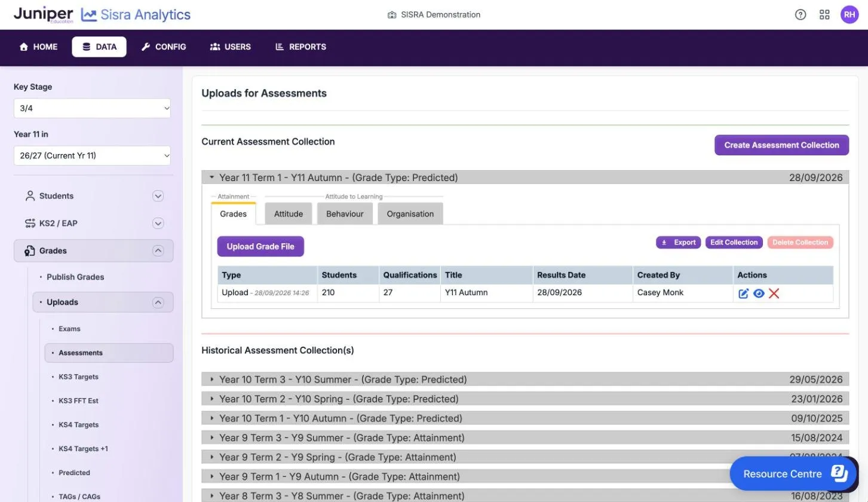The width and height of the screenshot is (868, 502).
Task: Open the Year 11 in 26/27 dropdown
Action: coord(92,155)
